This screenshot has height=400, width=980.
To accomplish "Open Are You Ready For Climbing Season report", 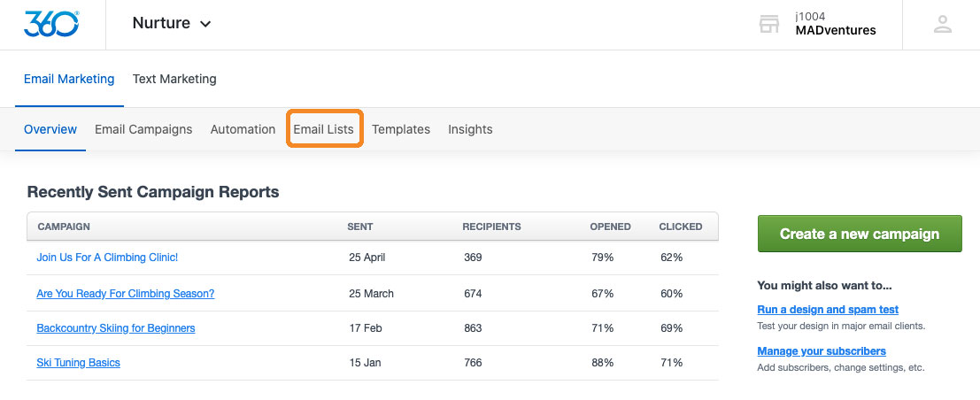I will [x=126, y=294].
